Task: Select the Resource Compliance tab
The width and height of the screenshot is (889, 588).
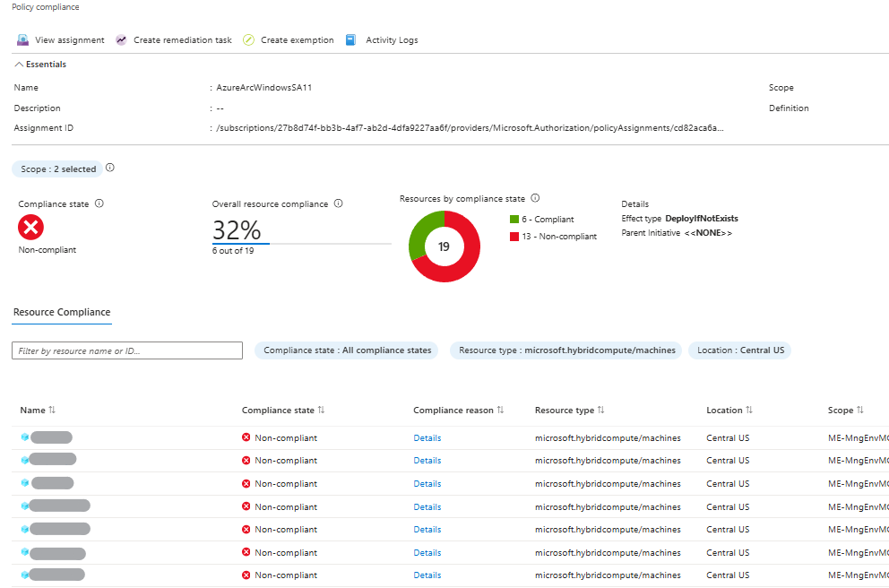Action: 62,313
